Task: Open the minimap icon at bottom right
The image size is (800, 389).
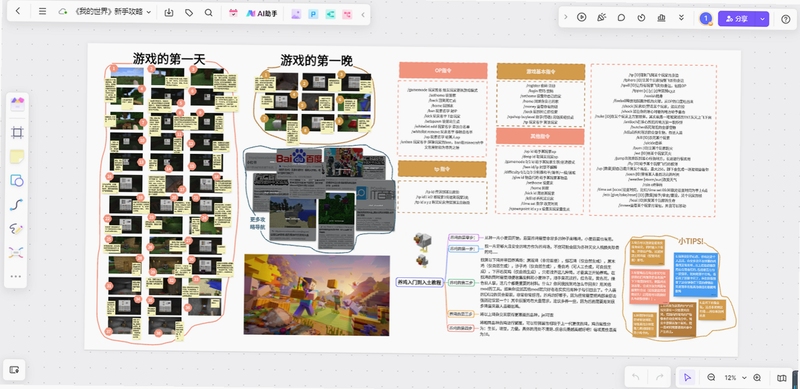Action: (x=782, y=378)
